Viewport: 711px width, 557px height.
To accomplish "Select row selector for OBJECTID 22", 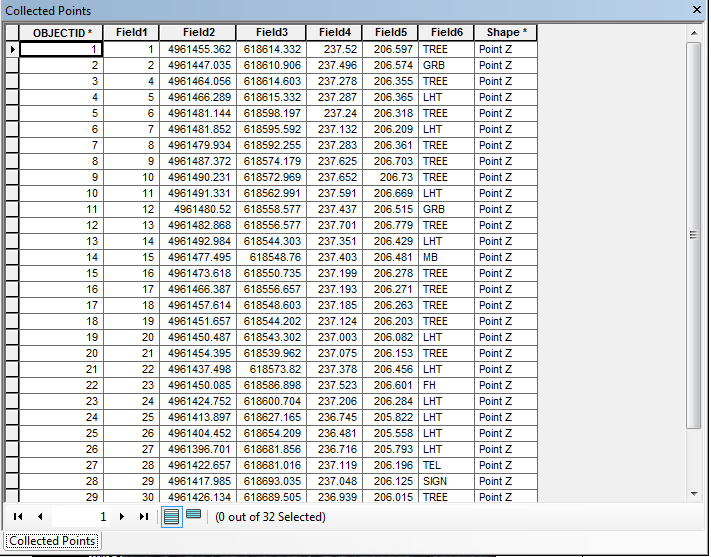I will [12, 385].
